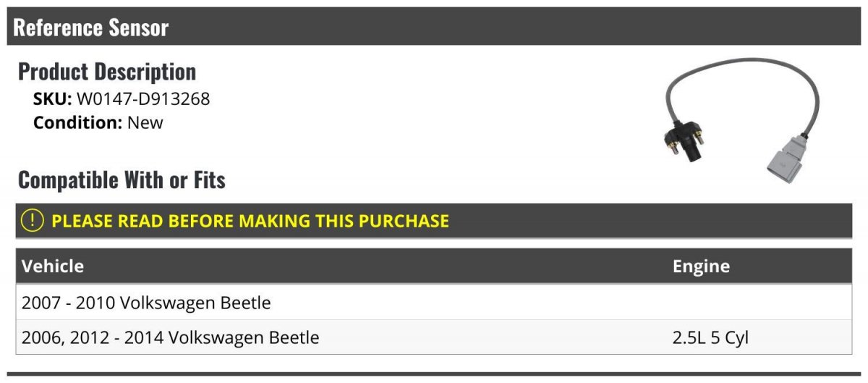
Task: Select the 2007 - 2010 Volkswagen Beetle row
Action: [x=434, y=302]
